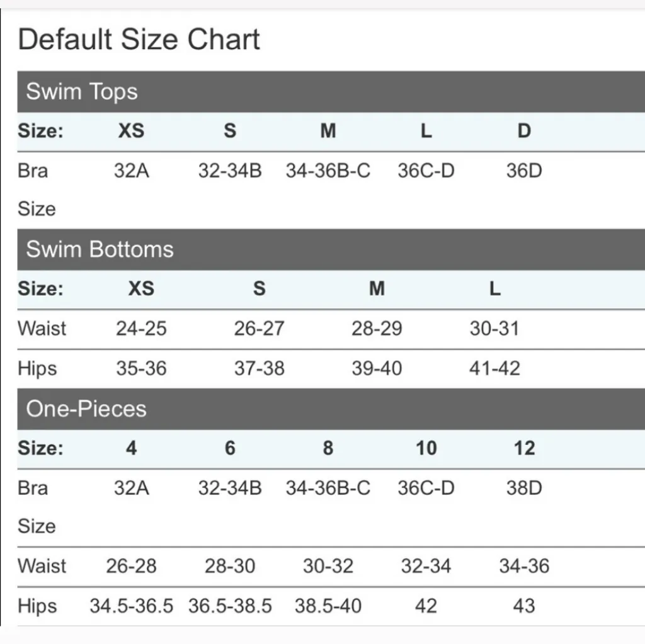Select size 12 column header
The image size is (645, 644).
pos(524,448)
